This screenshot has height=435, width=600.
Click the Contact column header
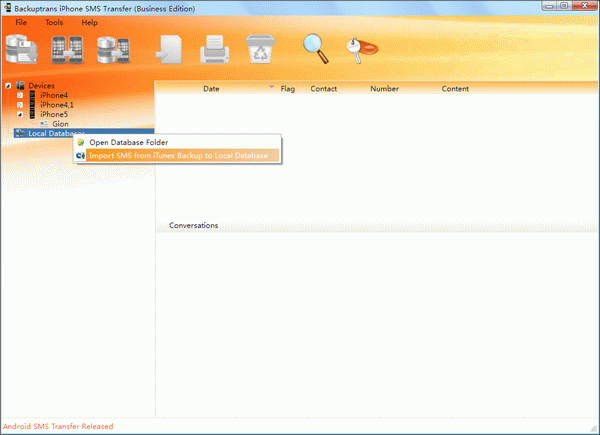(324, 89)
